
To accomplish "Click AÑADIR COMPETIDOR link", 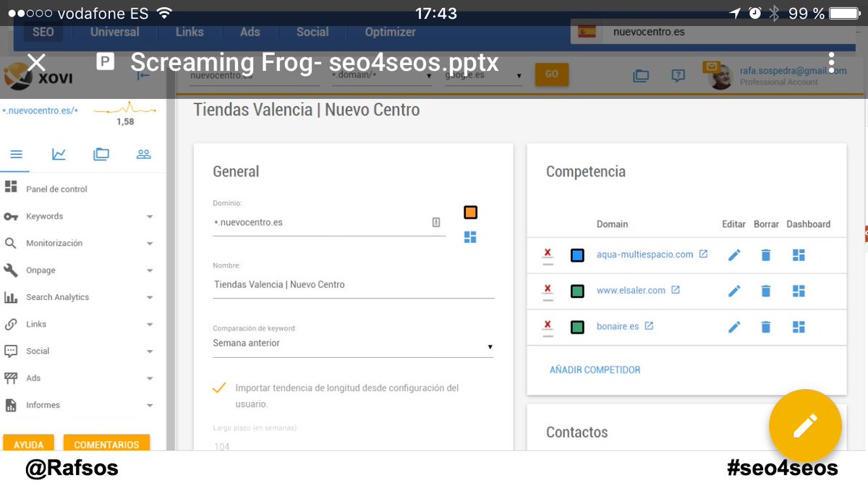I will (x=595, y=369).
